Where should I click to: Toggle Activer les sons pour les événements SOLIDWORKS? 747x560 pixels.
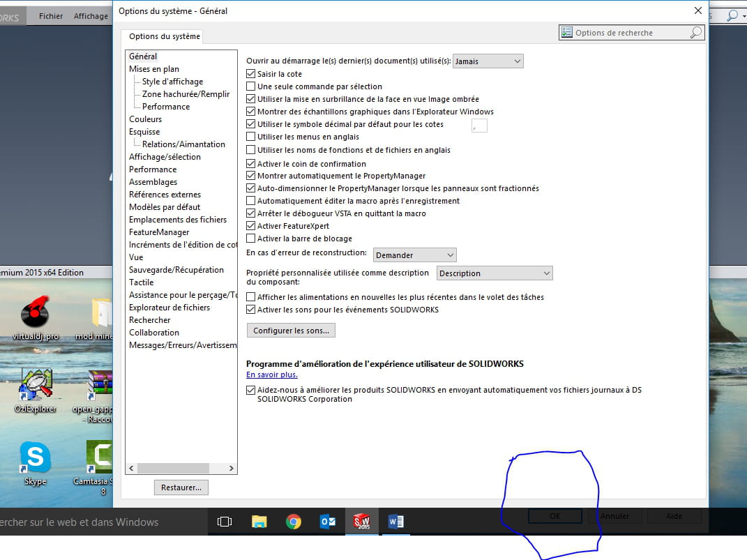point(250,310)
